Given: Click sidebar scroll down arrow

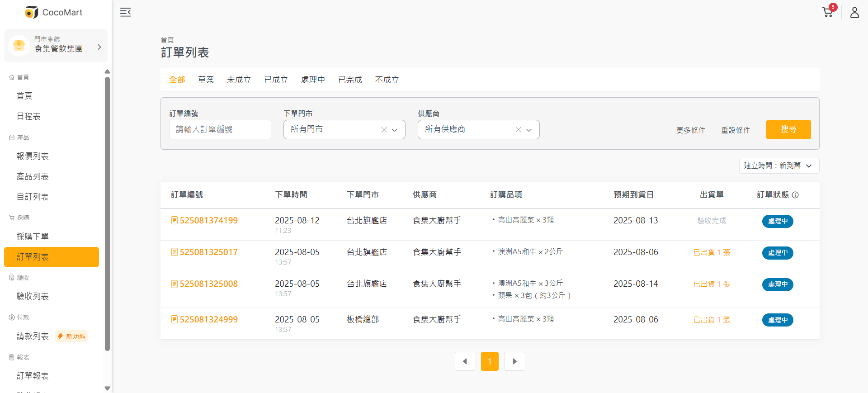Looking at the screenshot, I should click(x=107, y=388).
